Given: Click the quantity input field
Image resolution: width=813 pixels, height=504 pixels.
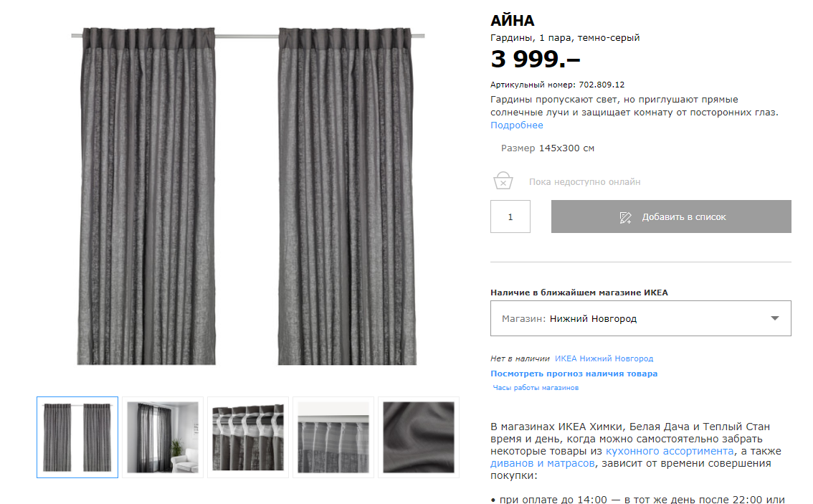Looking at the screenshot, I should pyautogui.click(x=510, y=217).
